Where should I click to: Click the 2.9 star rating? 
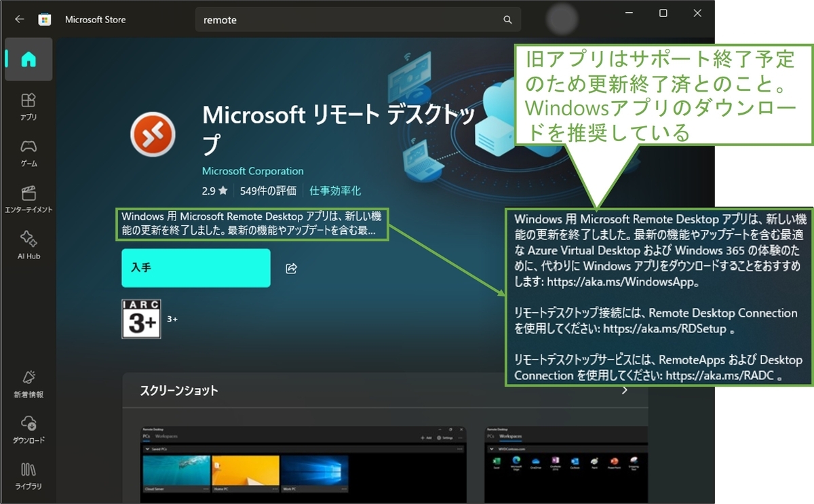(214, 191)
